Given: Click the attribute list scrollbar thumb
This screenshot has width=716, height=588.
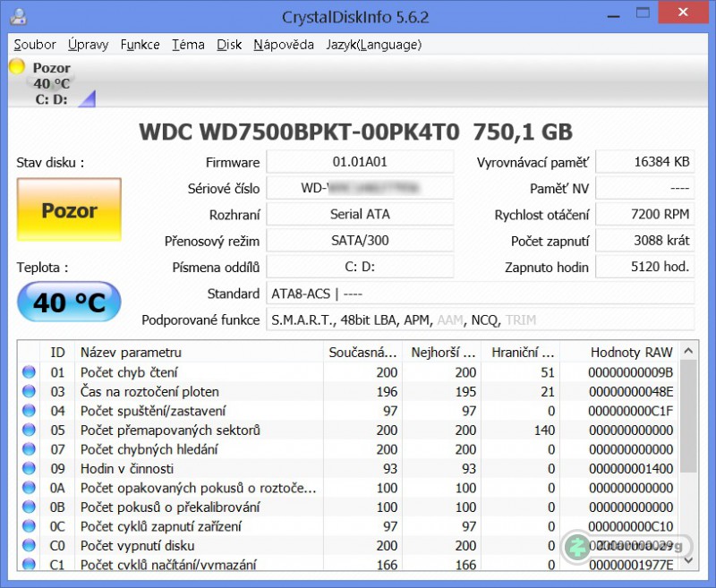Looking at the screenshot, I should coord(688,416).
